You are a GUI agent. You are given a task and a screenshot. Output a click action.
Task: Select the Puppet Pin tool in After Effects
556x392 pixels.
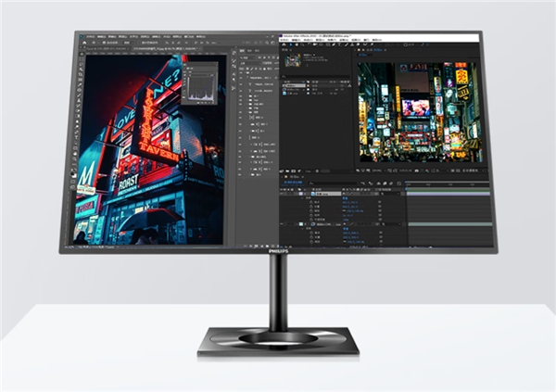tap(372, 44)
